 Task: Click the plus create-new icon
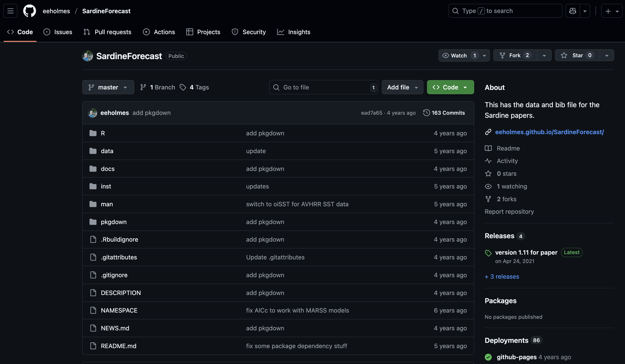click(608, 11)
